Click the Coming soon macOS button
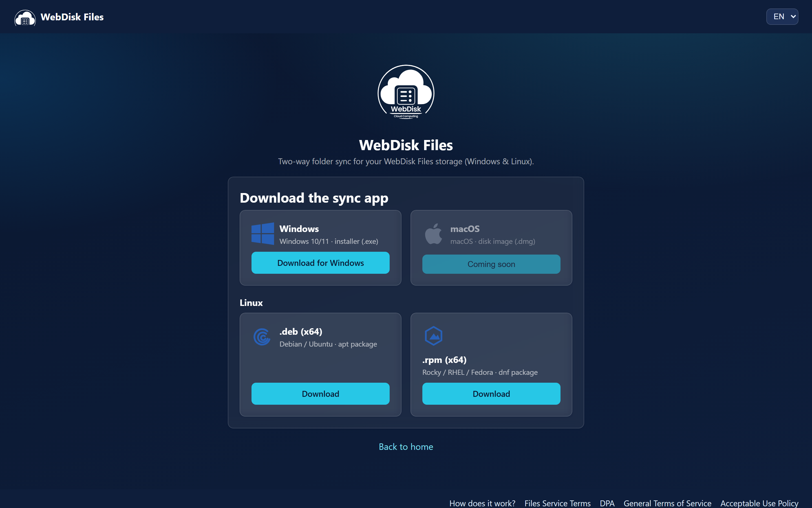Image resolution: width=812 pixels, height=508 pixels. coord(491,264)
